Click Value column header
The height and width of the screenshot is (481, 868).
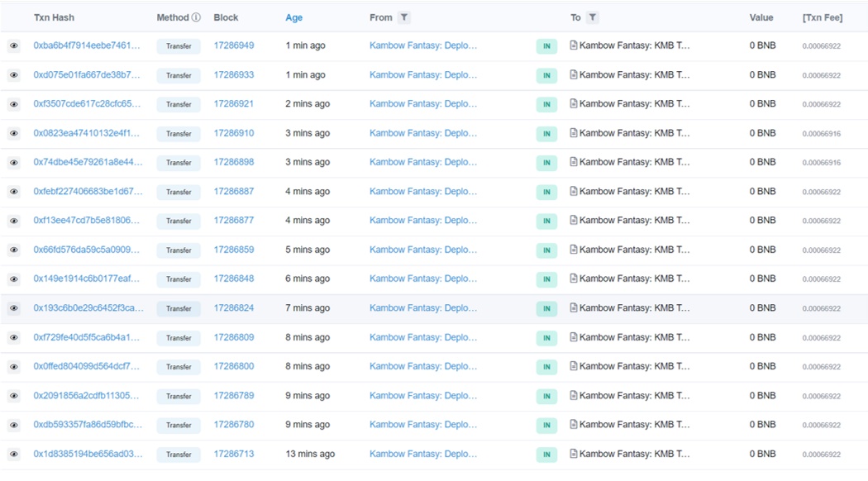click(761, 17)
